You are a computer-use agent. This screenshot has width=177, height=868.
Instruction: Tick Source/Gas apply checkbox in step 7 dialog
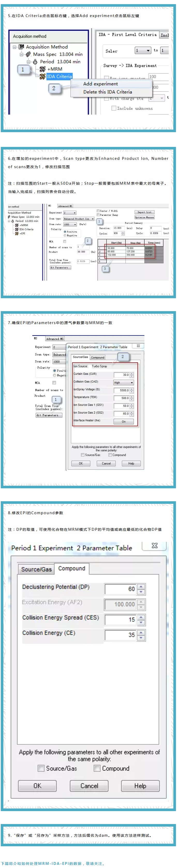click(x=83, y=455)
